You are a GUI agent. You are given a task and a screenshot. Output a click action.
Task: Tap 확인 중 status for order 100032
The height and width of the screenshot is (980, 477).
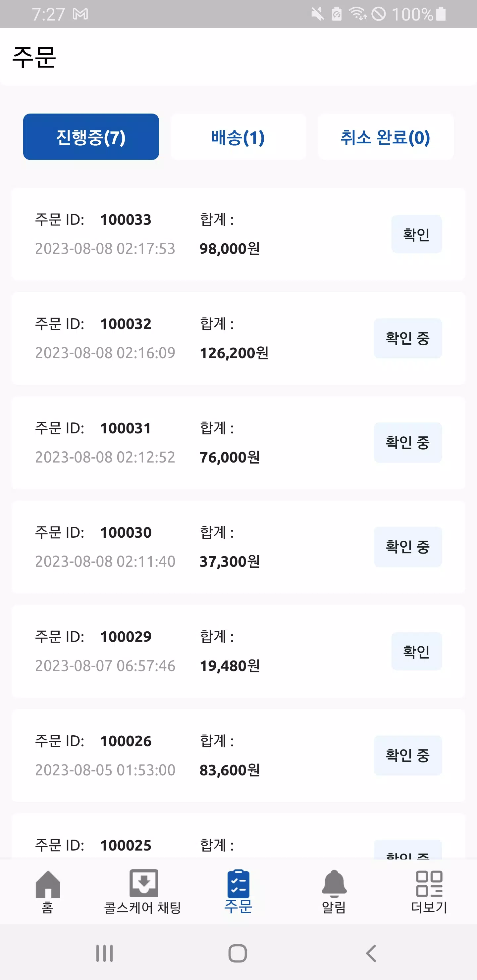[408, 338]
